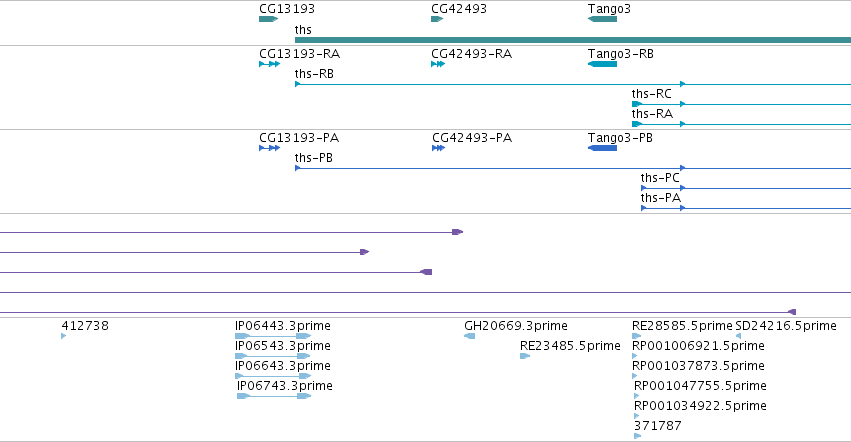The width and height of the screenshot is (851, 442).
Task: Click the Tango3-RB label
Action: (621, 54)
